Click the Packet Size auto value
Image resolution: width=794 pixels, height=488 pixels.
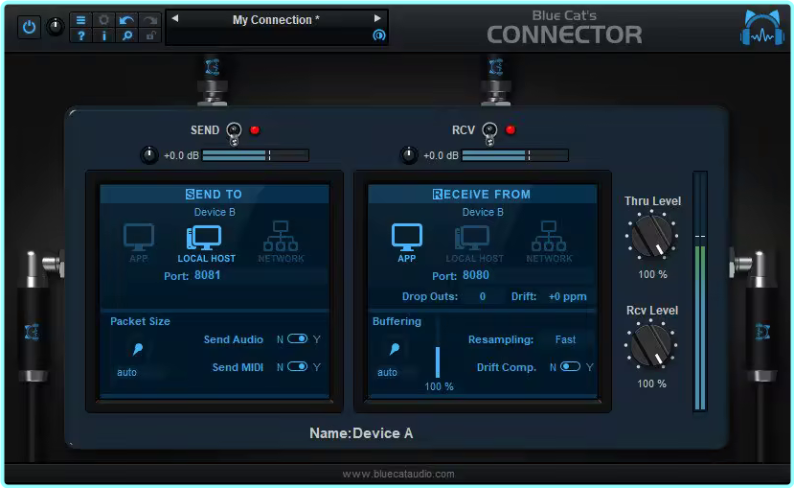click(127, 373)
